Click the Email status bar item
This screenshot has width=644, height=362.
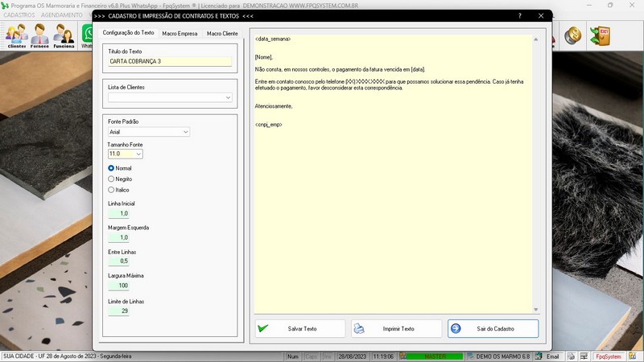(x=552, y=356)
